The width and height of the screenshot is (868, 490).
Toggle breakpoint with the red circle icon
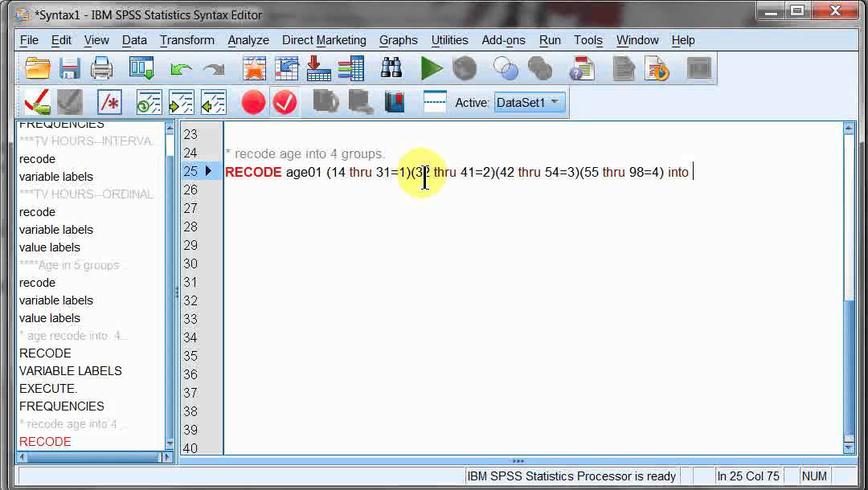[x=253, y=102]
